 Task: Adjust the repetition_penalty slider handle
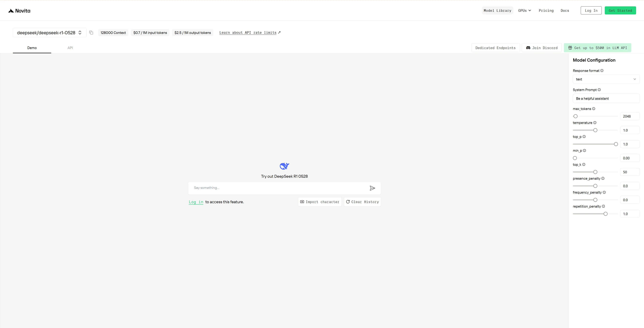point(605,214)
